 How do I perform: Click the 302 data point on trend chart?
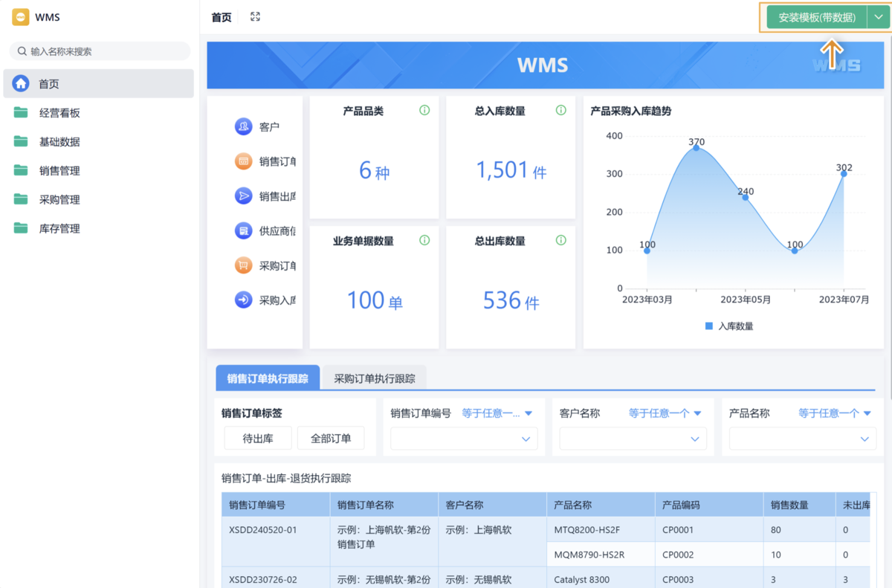pos(844,173)
